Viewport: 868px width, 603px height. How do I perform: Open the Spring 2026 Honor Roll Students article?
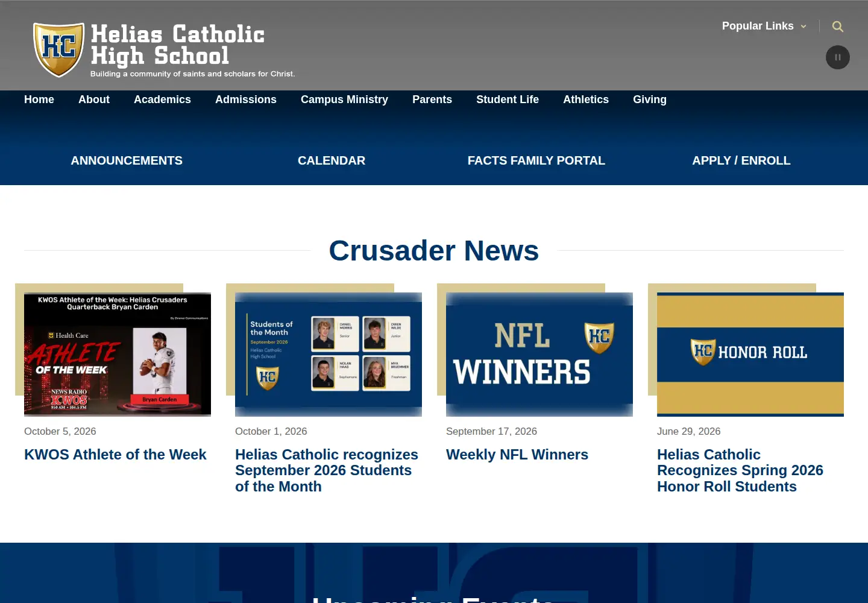click(x=740, y=470)
